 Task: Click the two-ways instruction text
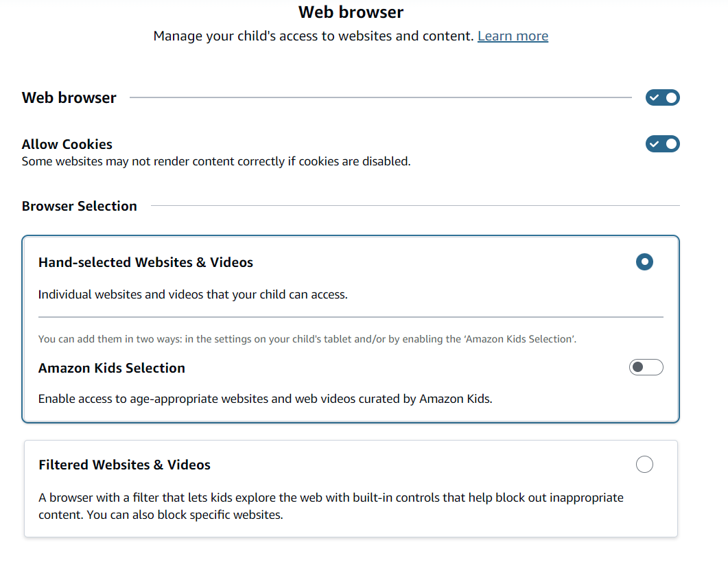307,338
